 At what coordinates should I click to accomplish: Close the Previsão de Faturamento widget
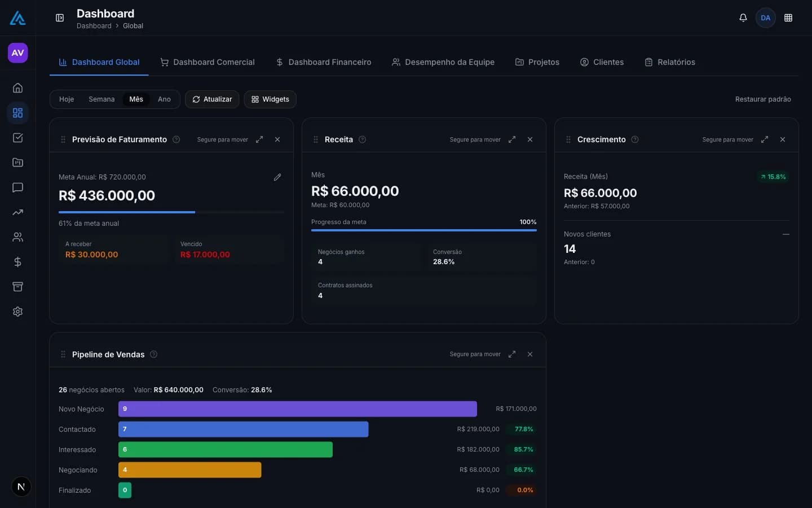point(277,139)
